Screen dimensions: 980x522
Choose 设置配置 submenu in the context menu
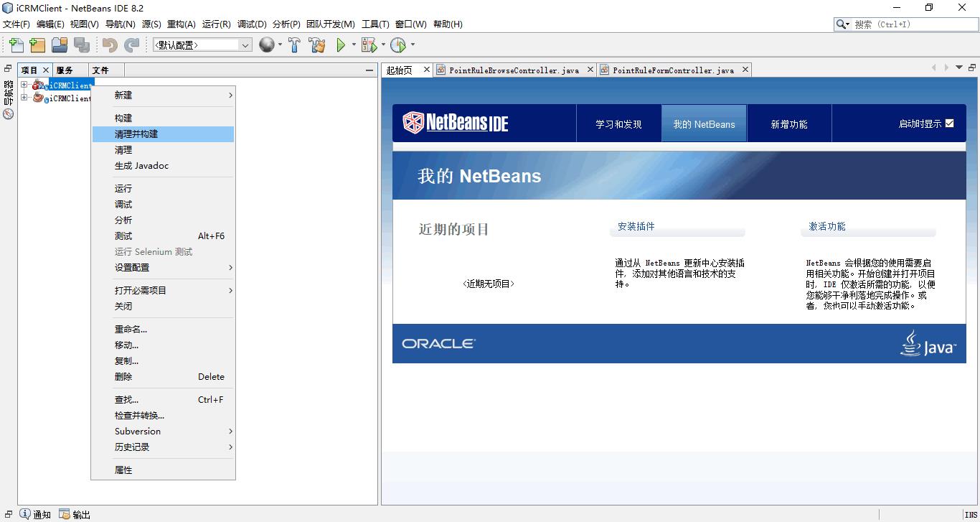pyautogui.click(x=163, y=268)
